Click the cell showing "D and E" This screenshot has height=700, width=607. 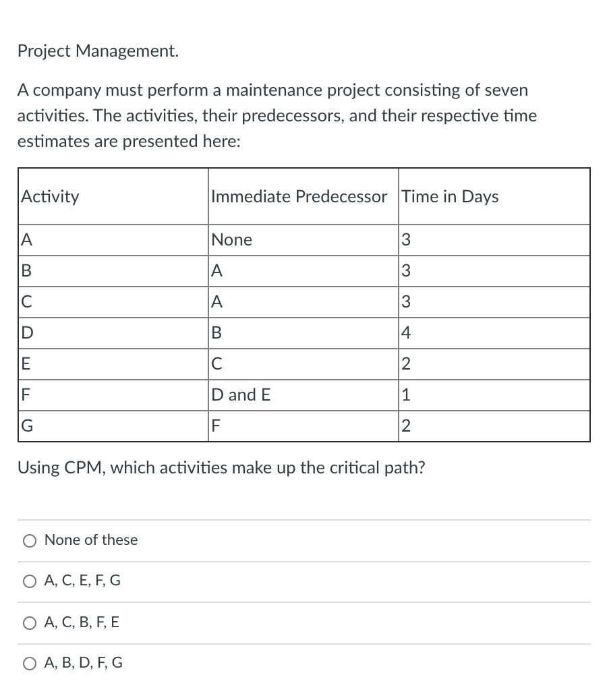tap(241, 395)
